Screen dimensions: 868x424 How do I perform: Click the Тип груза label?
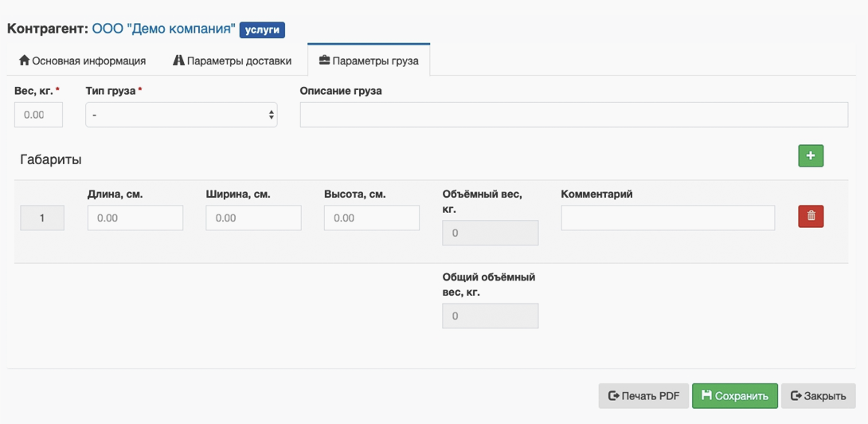pos(111,91)
